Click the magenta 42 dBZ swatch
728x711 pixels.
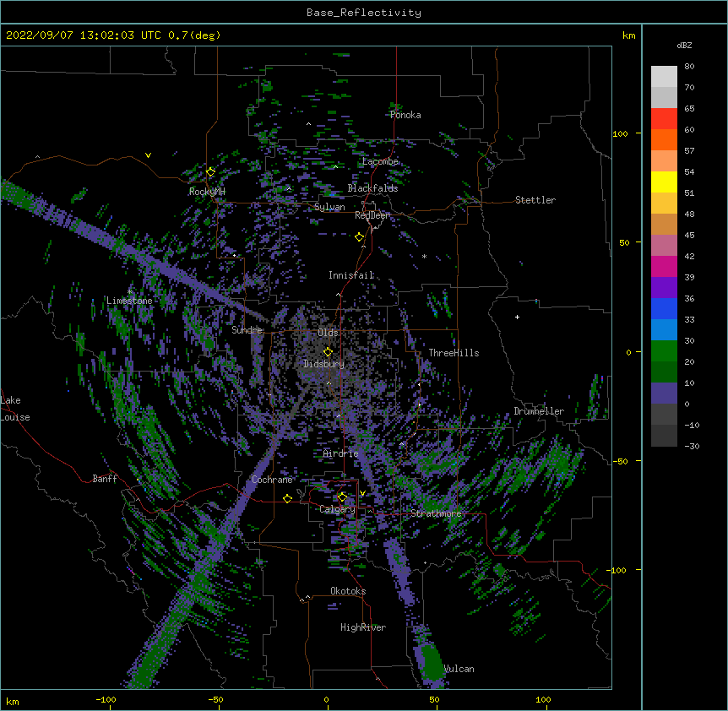point(664,266)
